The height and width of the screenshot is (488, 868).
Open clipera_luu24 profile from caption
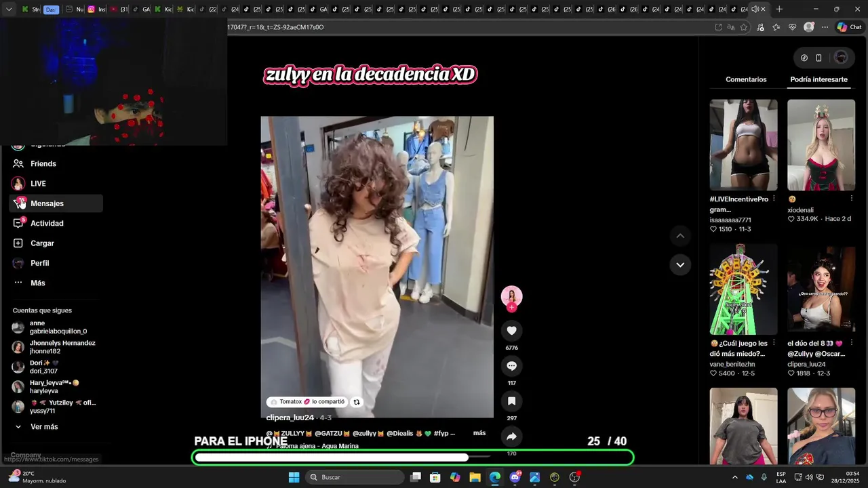(x=290, y=418)
